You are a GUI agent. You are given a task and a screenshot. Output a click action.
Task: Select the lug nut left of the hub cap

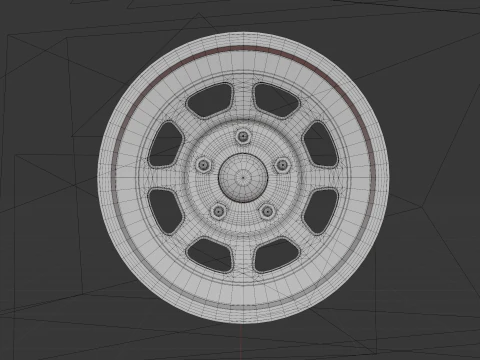(x=204, y=165)
